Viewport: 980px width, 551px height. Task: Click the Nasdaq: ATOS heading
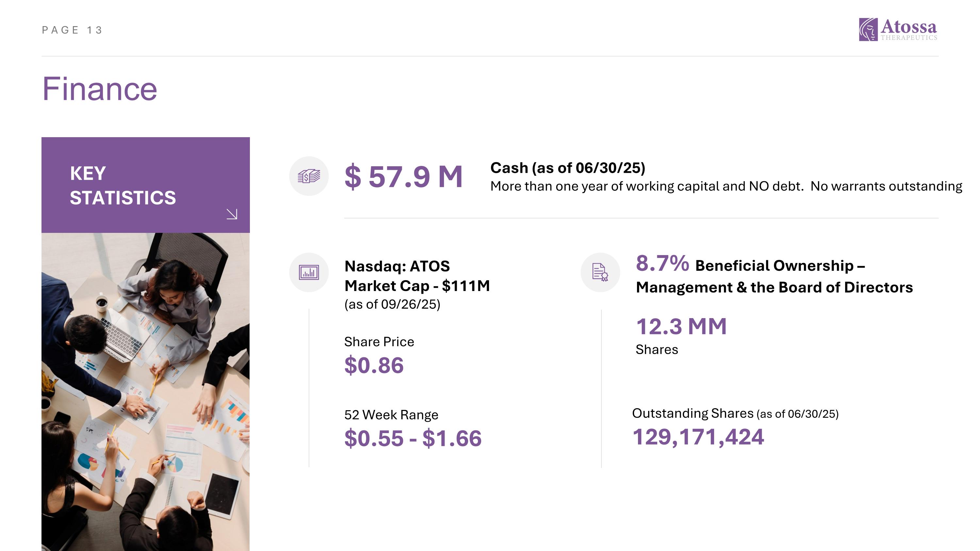397,266
